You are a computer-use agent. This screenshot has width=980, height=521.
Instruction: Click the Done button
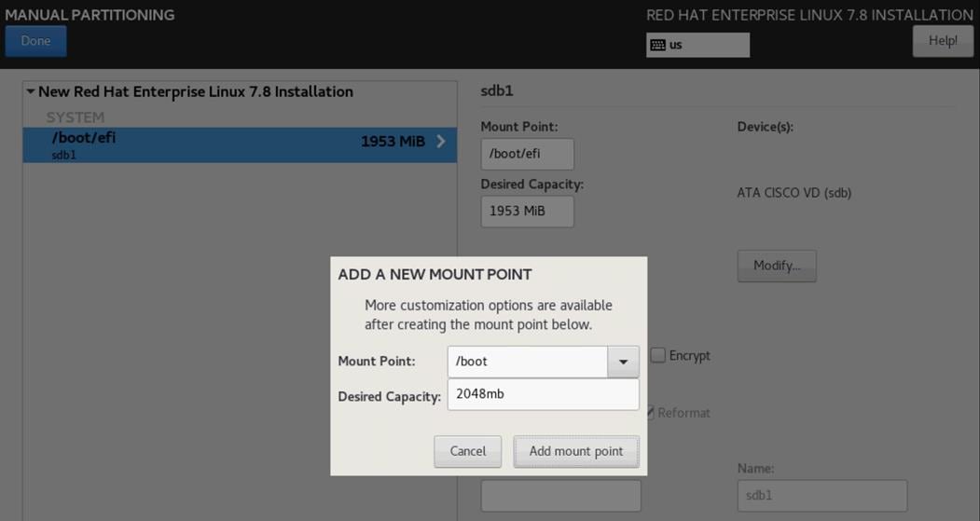coord(35,41)
